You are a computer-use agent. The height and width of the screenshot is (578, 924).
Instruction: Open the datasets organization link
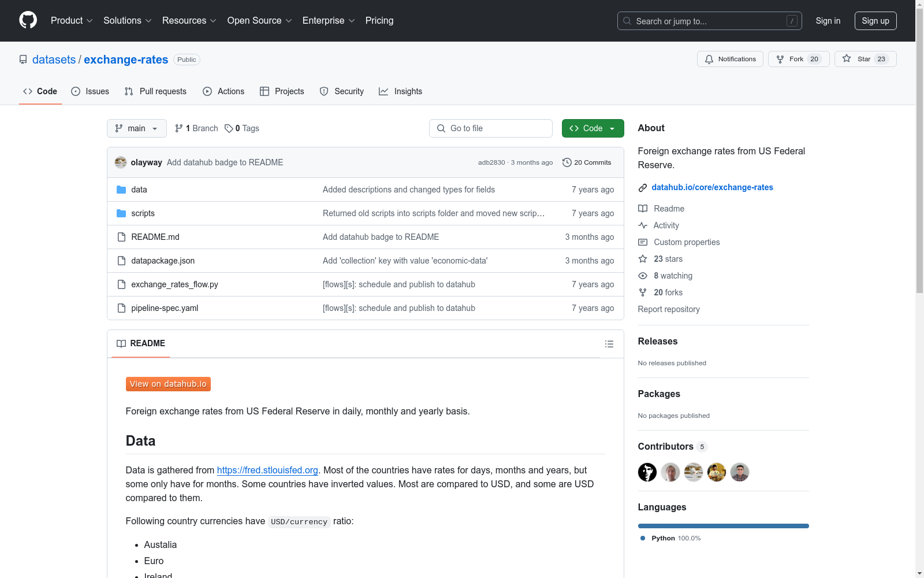[54, 60]
